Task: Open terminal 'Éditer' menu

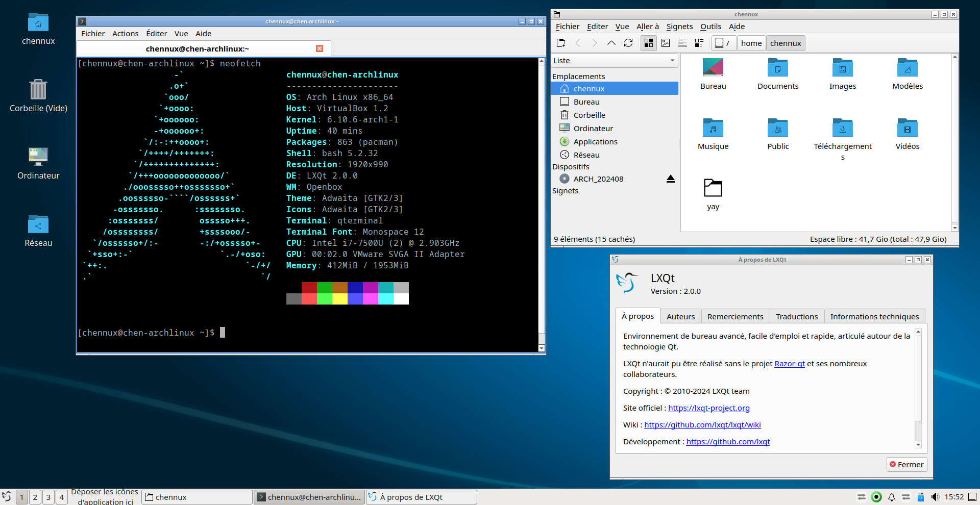Action: [157, 34]
